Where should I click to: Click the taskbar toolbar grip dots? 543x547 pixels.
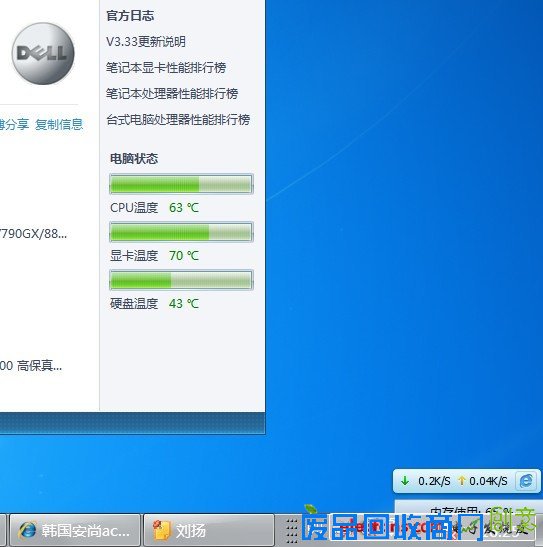click(x=292, y=531)
